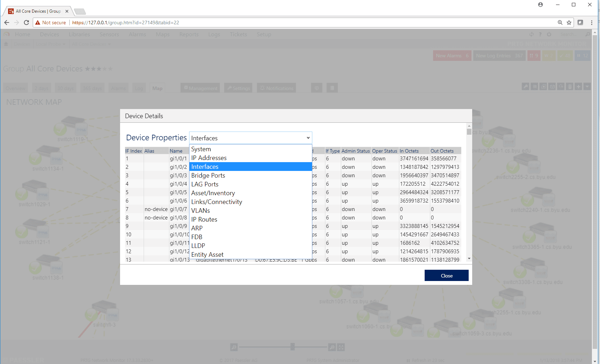This screenshot has width=600, height=364.
Task: Sort by the In Octets column header
Action: click(x=409, y=151)
